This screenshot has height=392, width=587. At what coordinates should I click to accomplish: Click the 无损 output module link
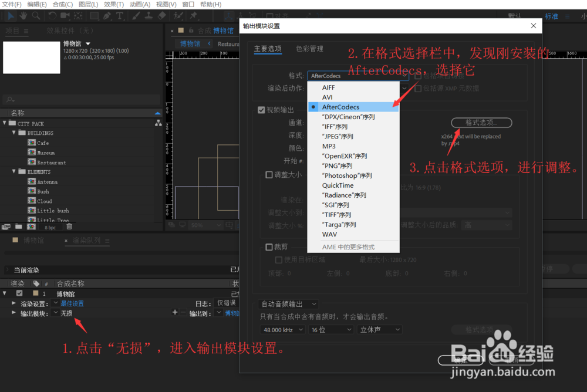[x=67, y=313]
